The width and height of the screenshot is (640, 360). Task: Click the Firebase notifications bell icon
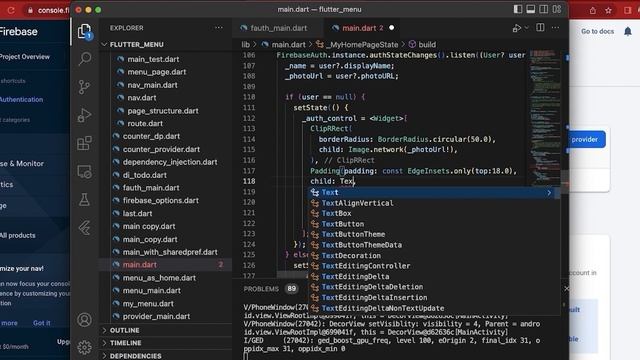click(x=628, y=31)
